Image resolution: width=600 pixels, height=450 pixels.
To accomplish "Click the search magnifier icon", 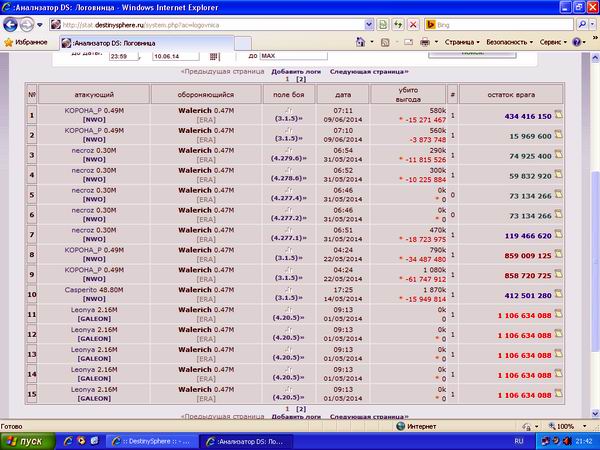I will pos(582,25).
